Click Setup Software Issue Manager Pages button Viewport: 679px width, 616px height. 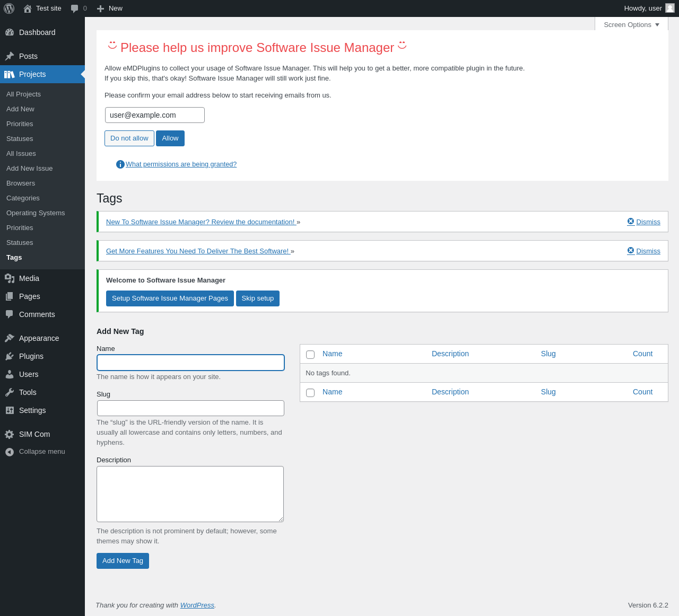(x=170, y=298)
